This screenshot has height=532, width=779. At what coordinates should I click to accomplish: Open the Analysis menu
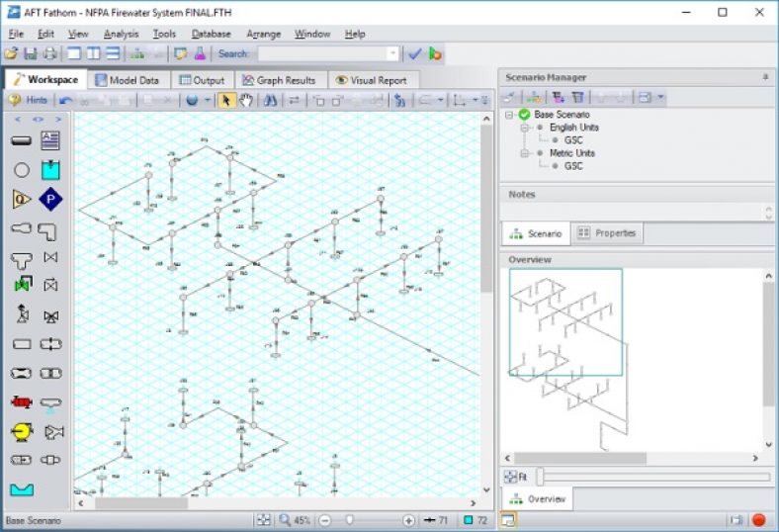pyautogui.click(x=121, y=34)
